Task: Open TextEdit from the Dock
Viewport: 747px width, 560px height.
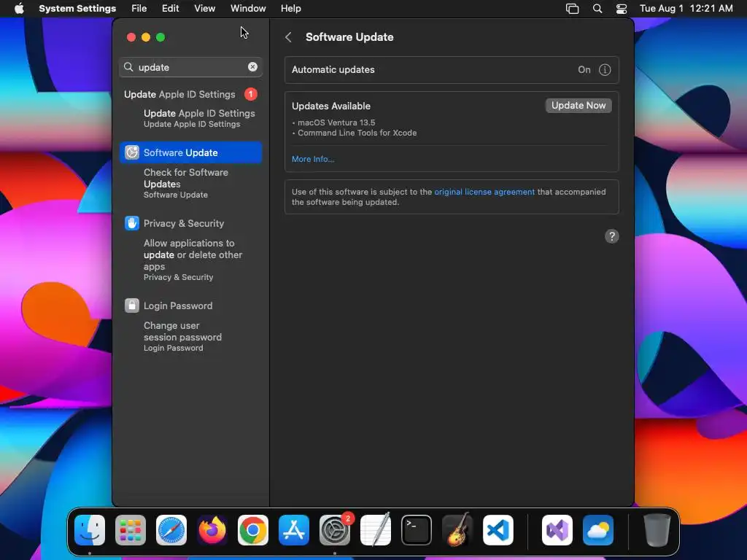Action: tap(376, 530)
